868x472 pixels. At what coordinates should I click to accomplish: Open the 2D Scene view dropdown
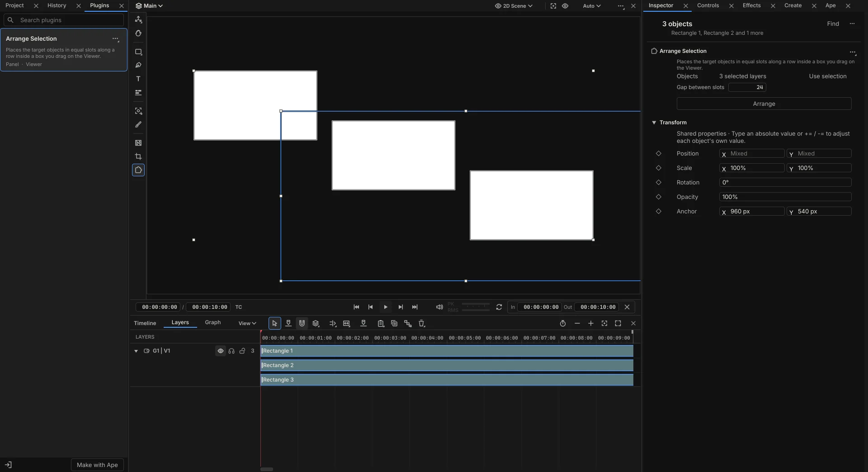(514, 6)
